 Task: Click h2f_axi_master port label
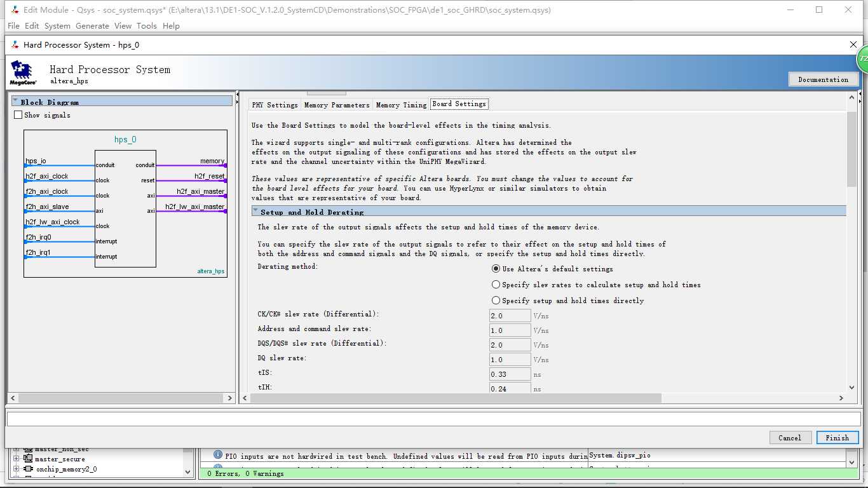click(201, 191)
